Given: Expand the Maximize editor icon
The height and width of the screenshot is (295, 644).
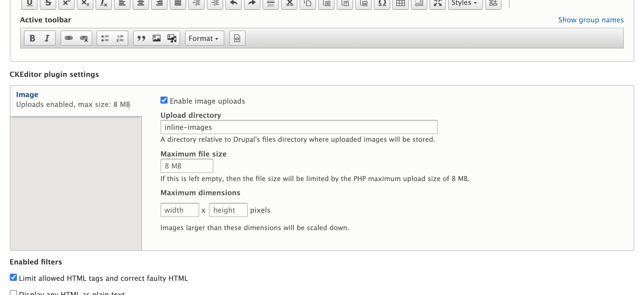Looking at the screenshot, I should 438,3.
